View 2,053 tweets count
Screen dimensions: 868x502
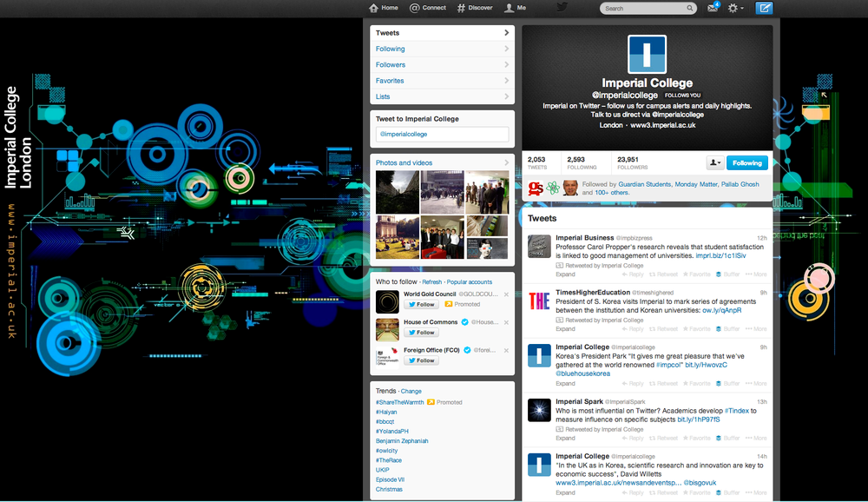click(537, 162)
